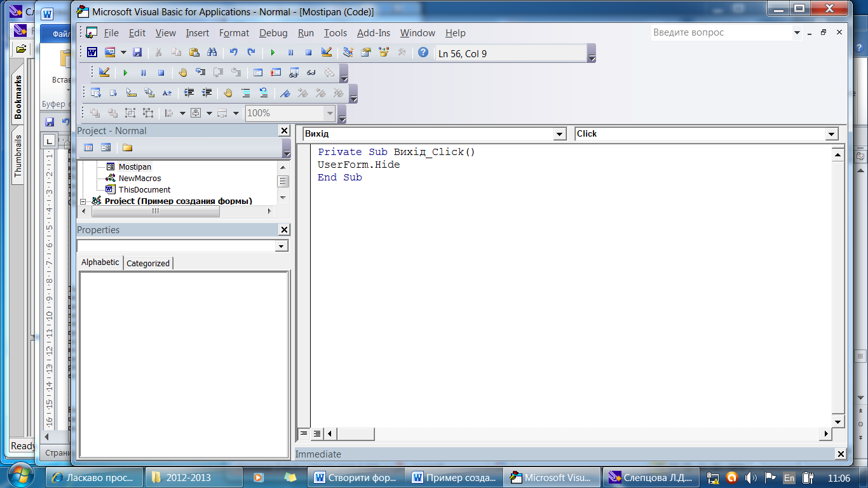
Task: Click the Redo arrow icon
Action: [252, 53]
